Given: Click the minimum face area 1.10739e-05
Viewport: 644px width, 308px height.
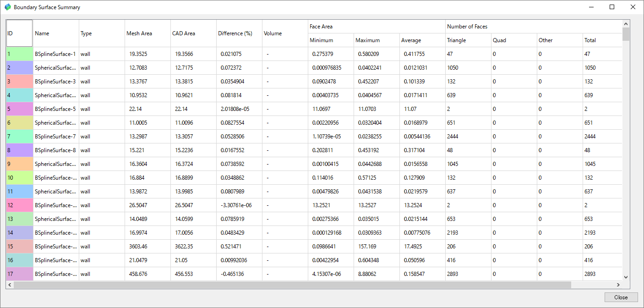Looking at the screenshot, I should [x=327, y=137].
